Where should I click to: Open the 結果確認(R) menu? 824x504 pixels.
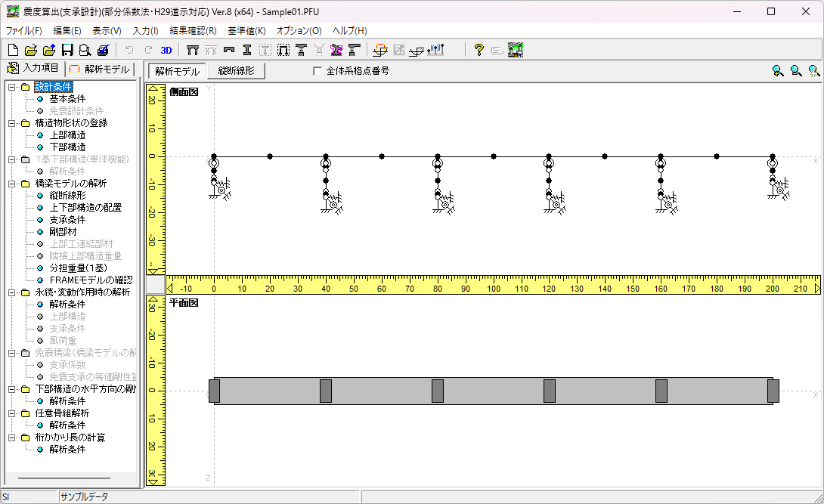point(194,31)
